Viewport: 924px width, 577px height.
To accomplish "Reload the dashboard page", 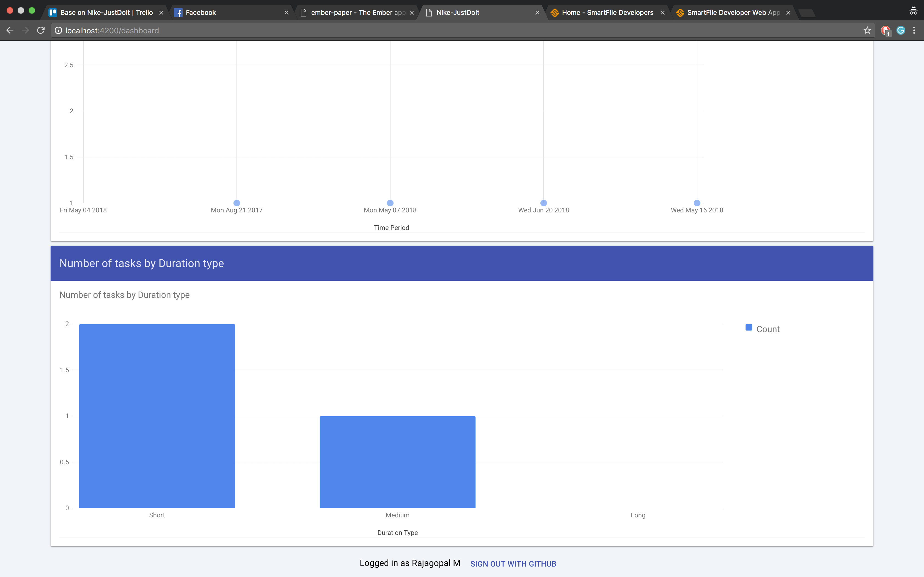I will coord(41,30).
